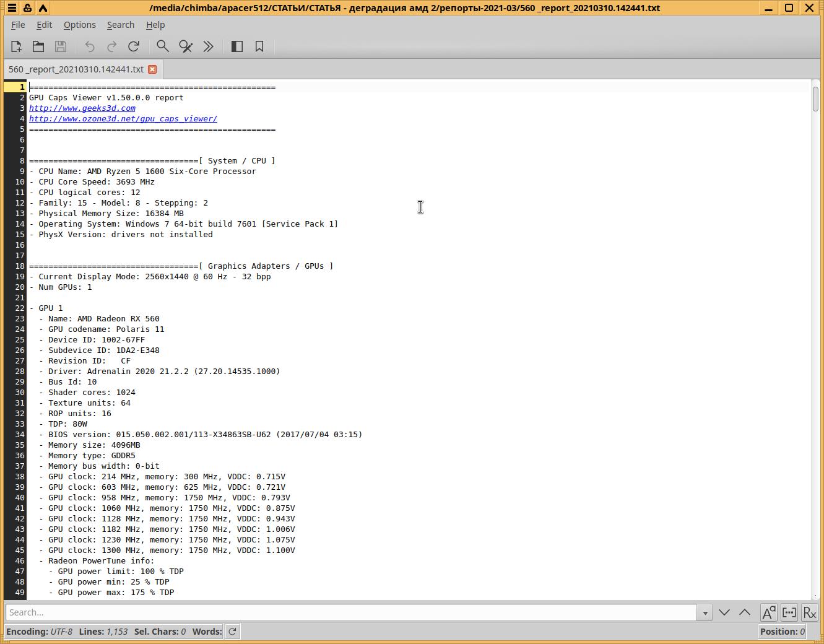Close the 560 _report tab
Viewport: 824px width, 644px height.
tap(152, 69)
